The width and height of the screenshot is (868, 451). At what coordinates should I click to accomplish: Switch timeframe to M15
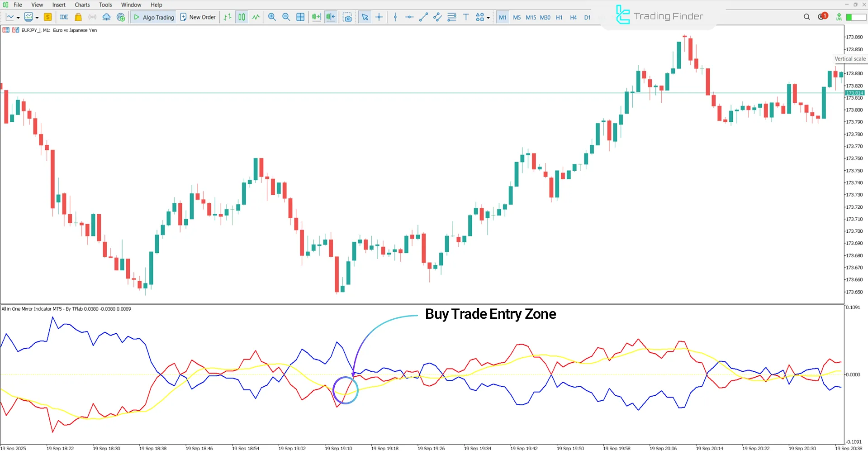point(531,18)
